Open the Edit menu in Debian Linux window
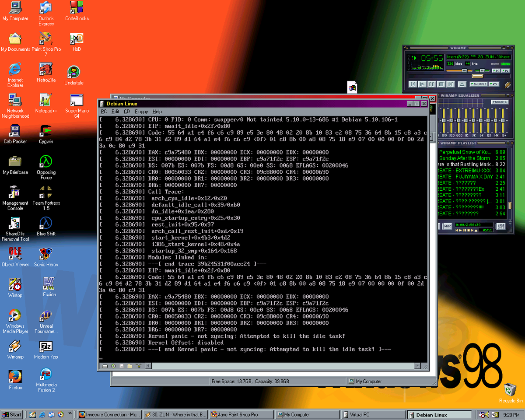This screenshot has height=420, width=525. [x=115, y=112]
